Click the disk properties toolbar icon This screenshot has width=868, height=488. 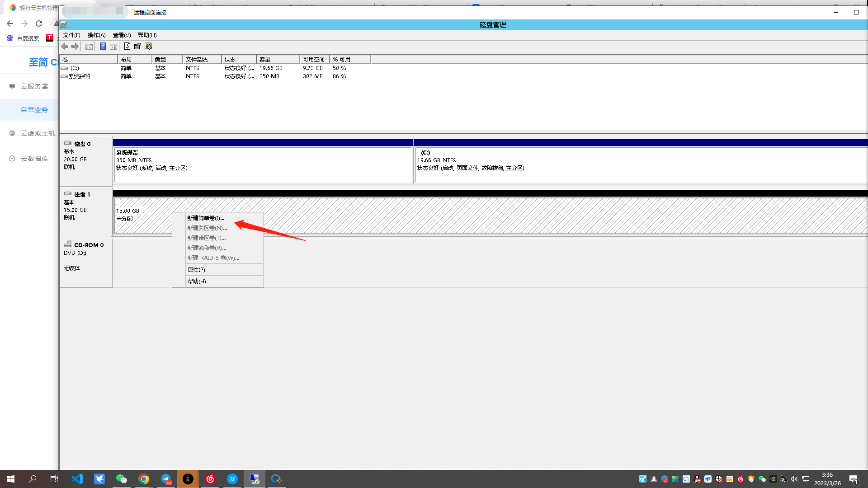pos(137,47)
